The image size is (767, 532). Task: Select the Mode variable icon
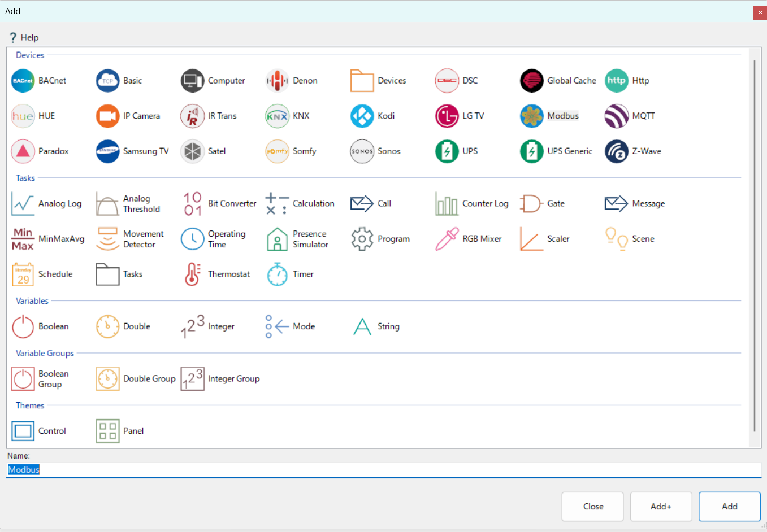click(278, 326)
